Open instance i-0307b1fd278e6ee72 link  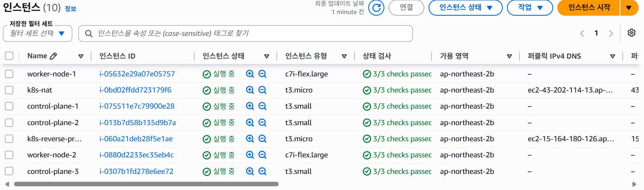pyautogui.click(x=137, y=171)
